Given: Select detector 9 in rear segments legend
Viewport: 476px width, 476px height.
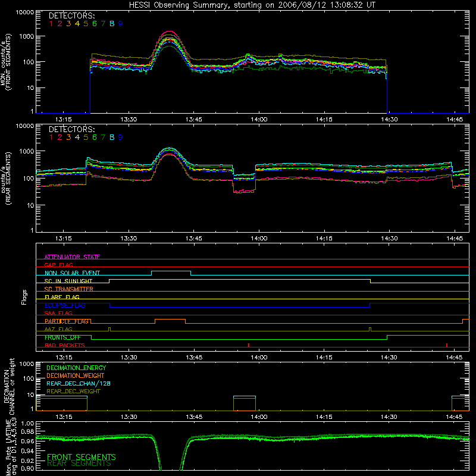Looking at the screenshot, I should [121, 137].
